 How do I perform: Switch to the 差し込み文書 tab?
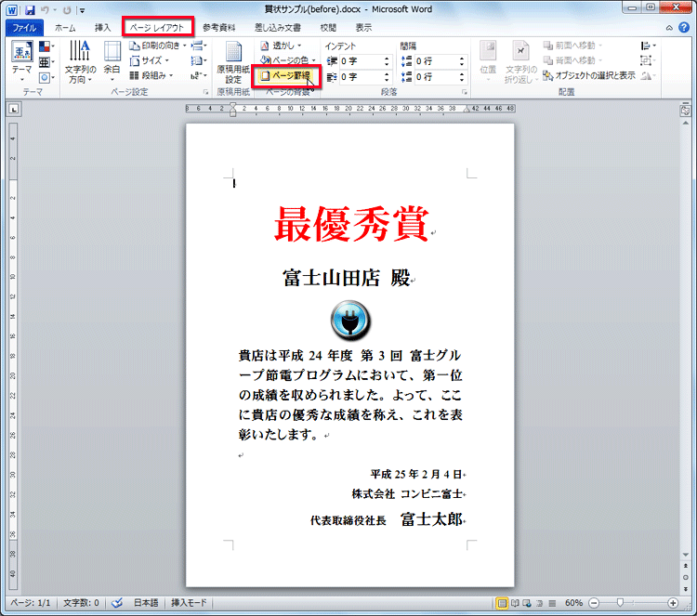[277, 28]
